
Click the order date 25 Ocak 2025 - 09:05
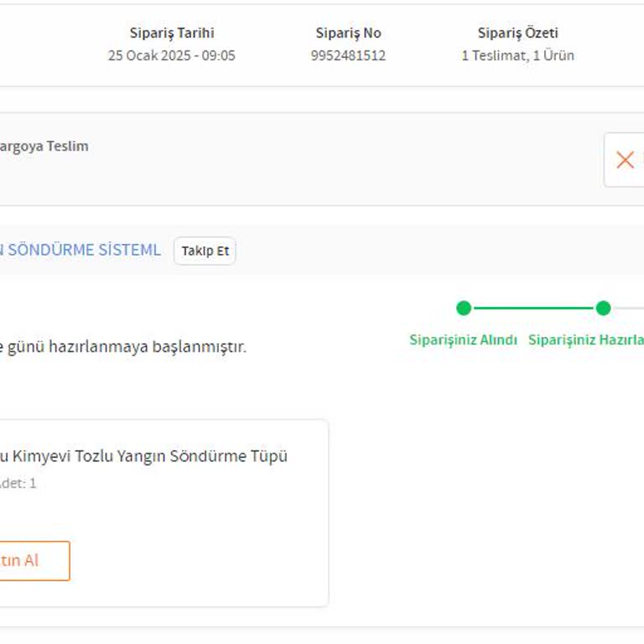172,55
